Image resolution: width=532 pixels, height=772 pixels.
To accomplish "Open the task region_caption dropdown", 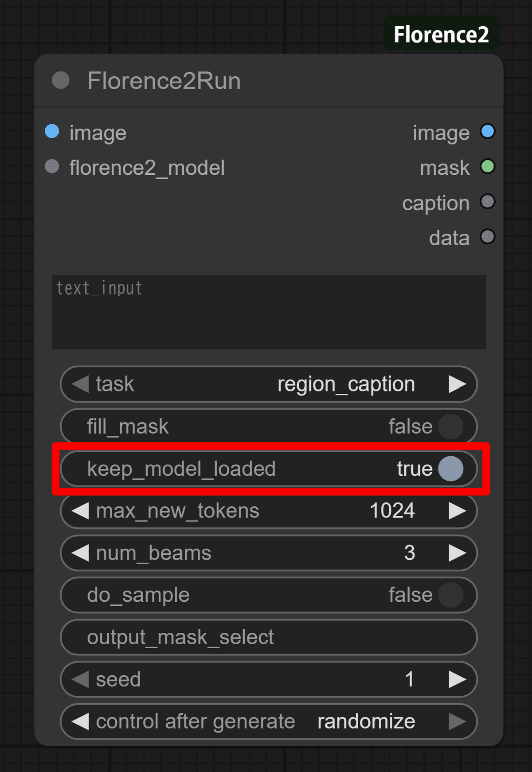I will (346, 384).
